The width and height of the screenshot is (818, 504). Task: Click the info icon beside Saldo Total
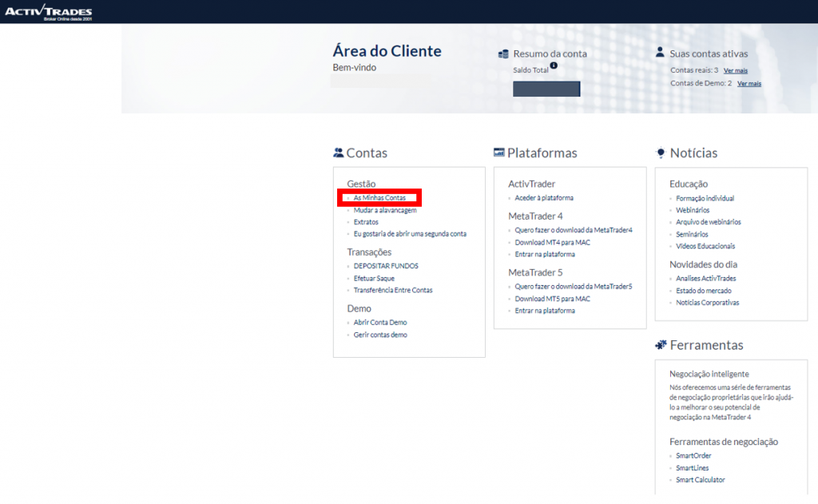click(x=554, y=65)
